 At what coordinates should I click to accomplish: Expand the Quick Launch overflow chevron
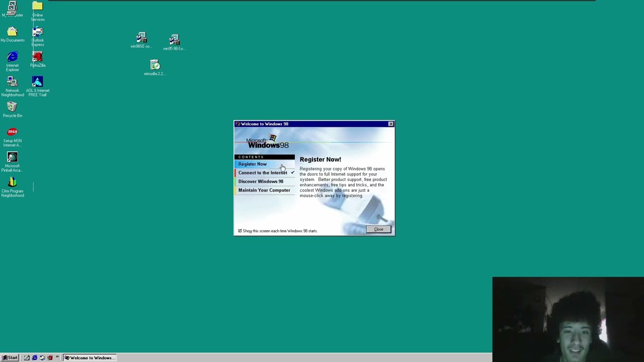(57, 357)
